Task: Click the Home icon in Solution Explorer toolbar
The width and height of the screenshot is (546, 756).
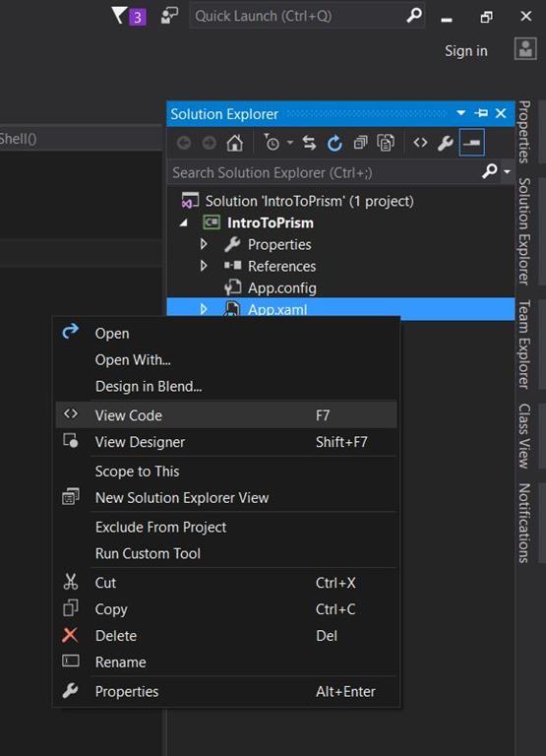Action: tap(235, 143)
